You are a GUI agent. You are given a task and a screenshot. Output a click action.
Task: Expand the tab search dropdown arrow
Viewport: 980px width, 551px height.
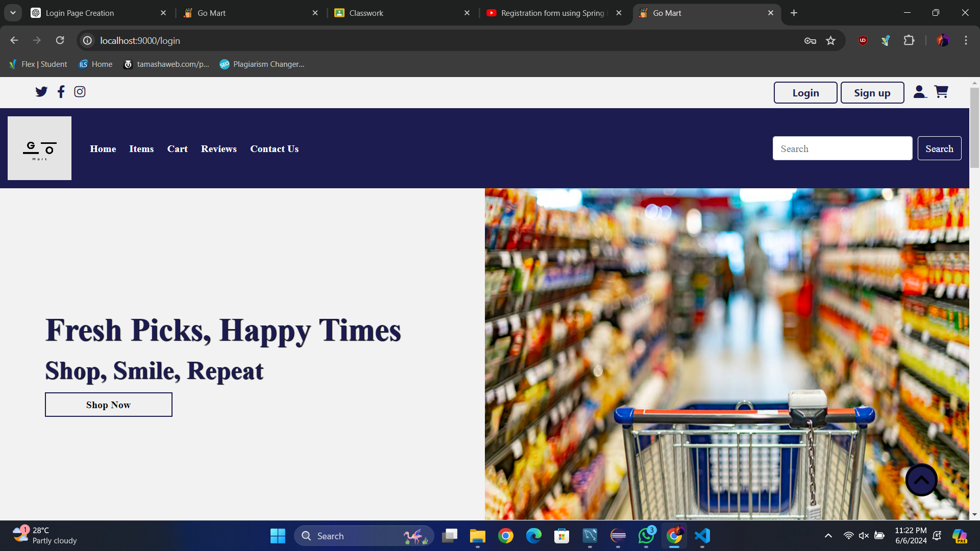click(x=13, y=13)
